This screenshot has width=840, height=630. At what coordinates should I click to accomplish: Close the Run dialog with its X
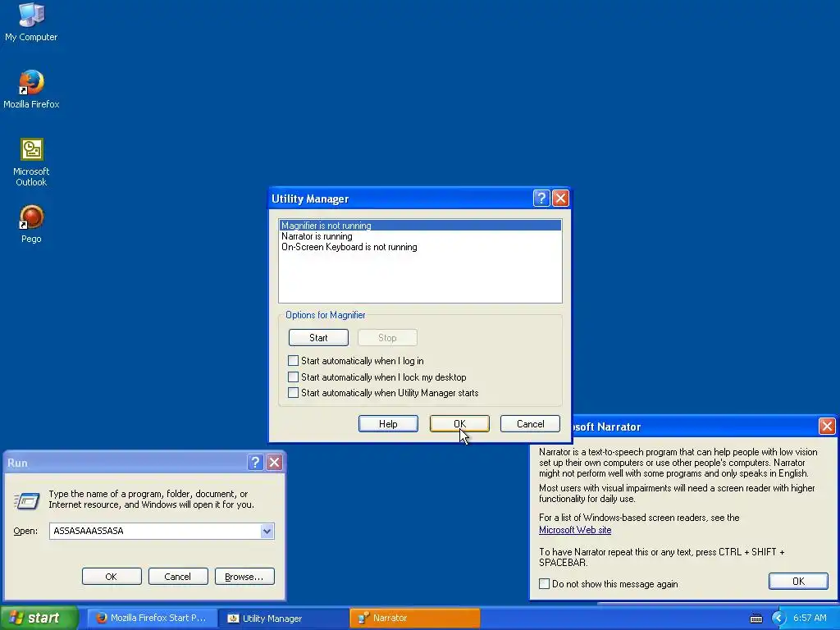(274, 463)
